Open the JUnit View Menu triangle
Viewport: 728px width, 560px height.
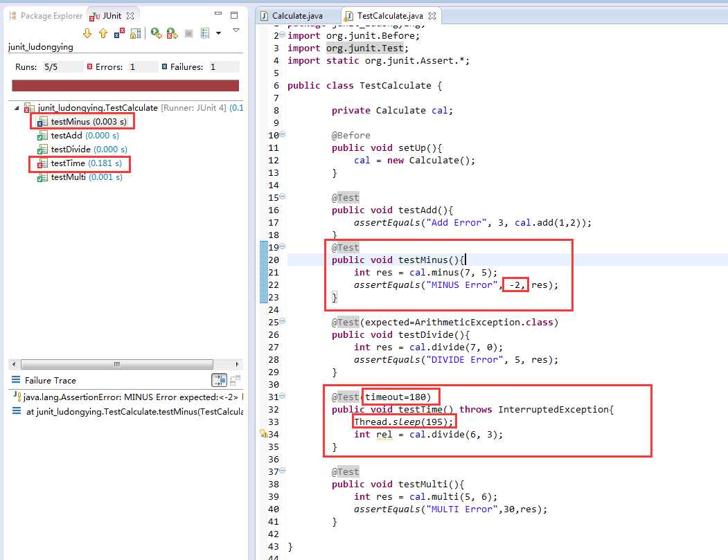pos(236,30)
